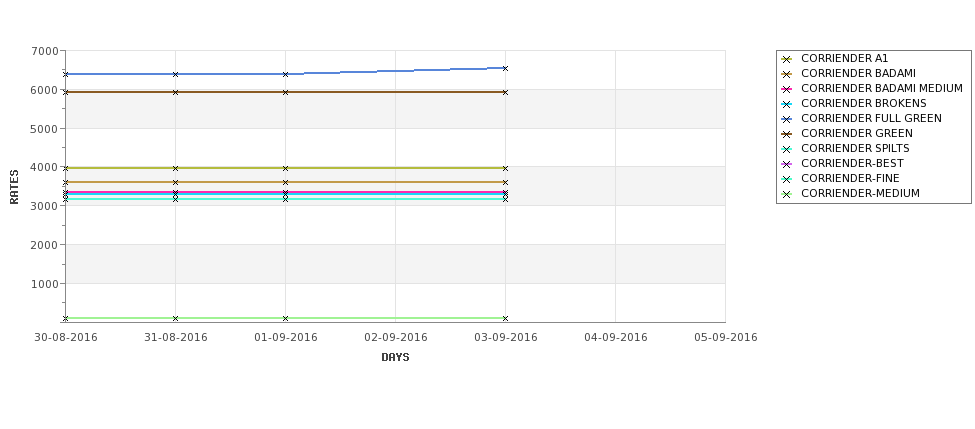Click the CORRIENDER BADAMI MEDIUM legend marker
975x429 pixels.
(787, 89)
